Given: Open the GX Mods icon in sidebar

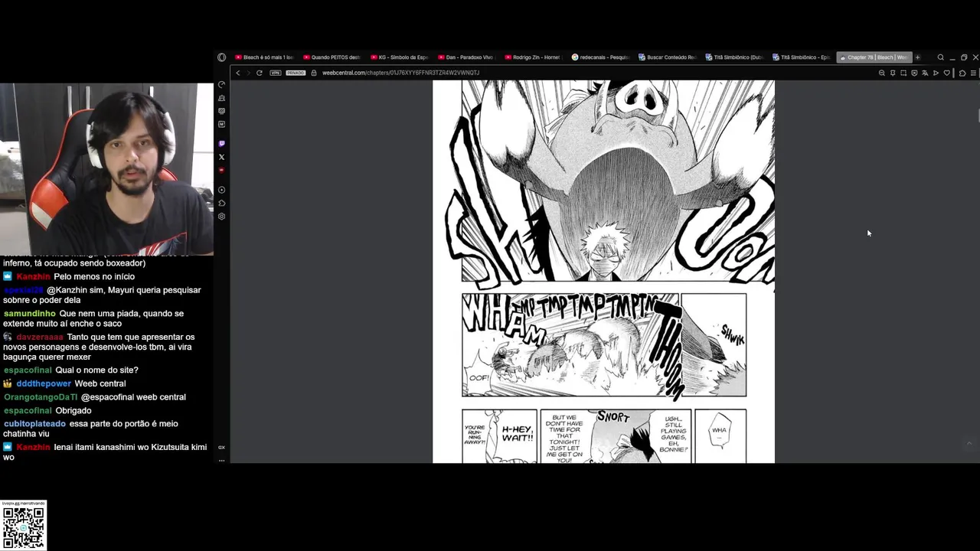Looking at the screenshot, I should (222, 111).
